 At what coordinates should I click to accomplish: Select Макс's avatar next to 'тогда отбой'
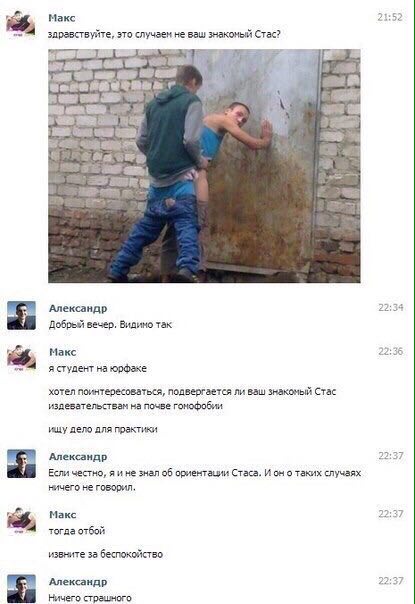coord(21,522)
